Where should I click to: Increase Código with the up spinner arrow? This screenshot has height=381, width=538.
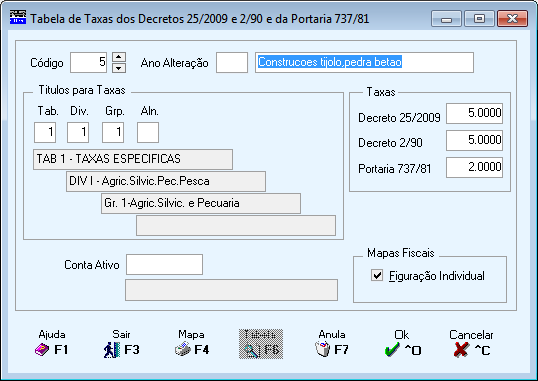(119, 57)
